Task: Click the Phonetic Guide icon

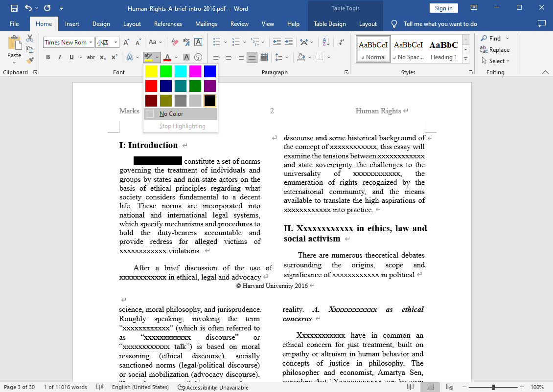Action: pos(186,42)
